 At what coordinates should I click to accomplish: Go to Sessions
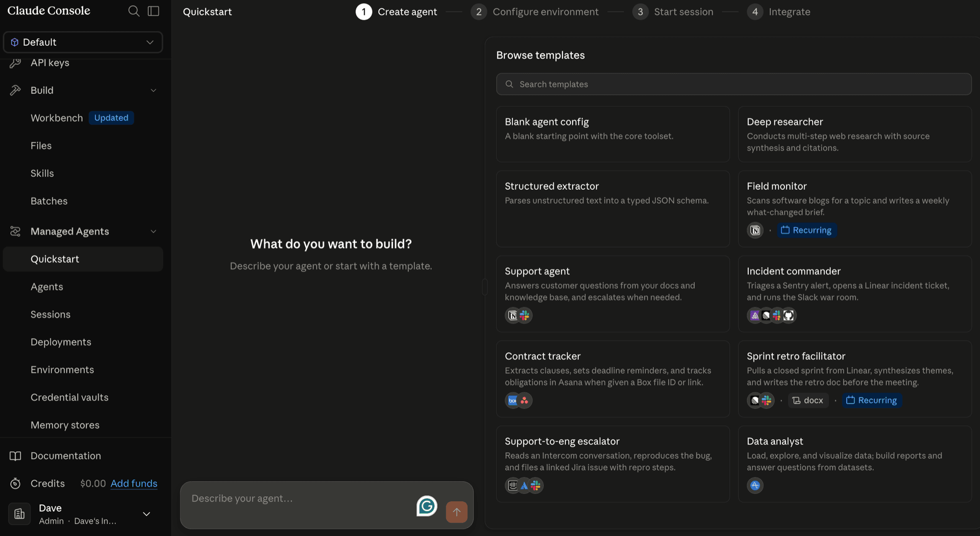tap(51, 315)
